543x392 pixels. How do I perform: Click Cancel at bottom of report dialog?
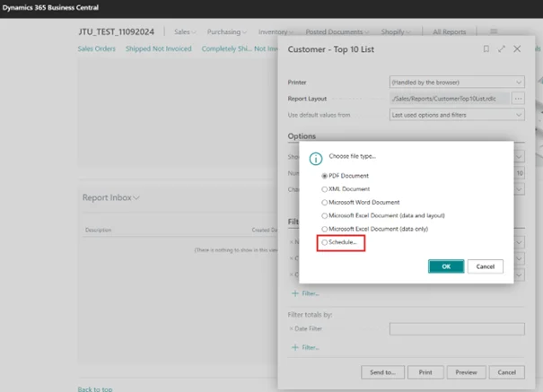pos(506,372)
